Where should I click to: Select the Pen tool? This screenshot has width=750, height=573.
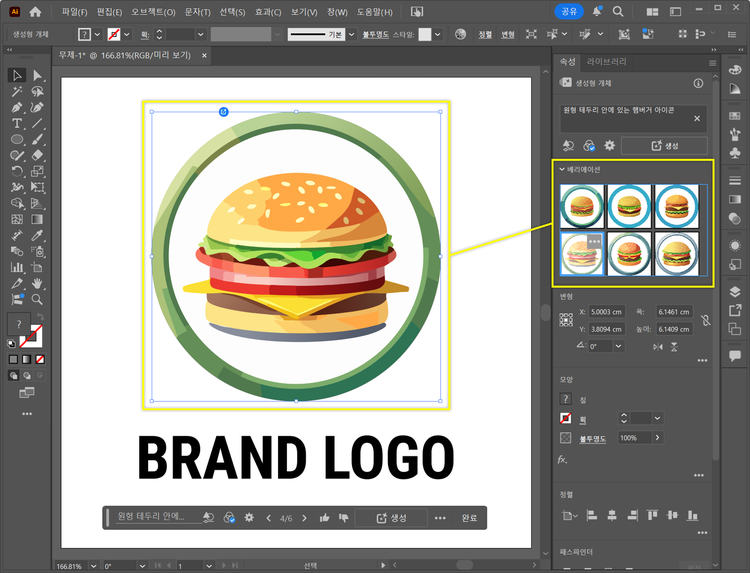tap(17, 107)
